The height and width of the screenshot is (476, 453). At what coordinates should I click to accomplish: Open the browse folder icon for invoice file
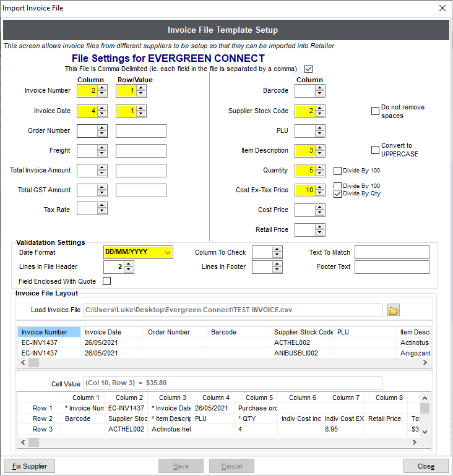[393, 310]
